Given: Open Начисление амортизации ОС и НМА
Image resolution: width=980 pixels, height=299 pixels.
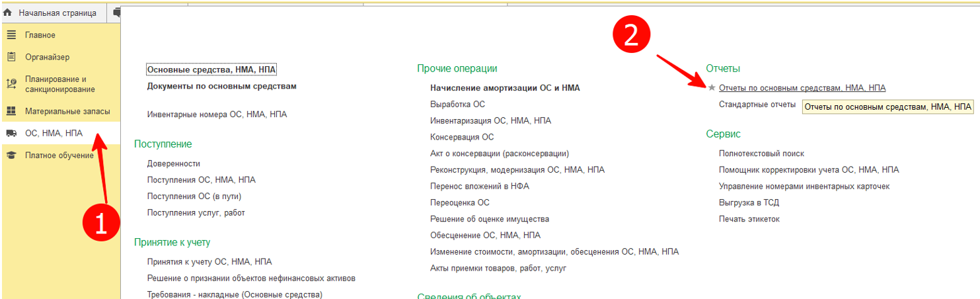Looking at the screenshot, I should (505, 88).
